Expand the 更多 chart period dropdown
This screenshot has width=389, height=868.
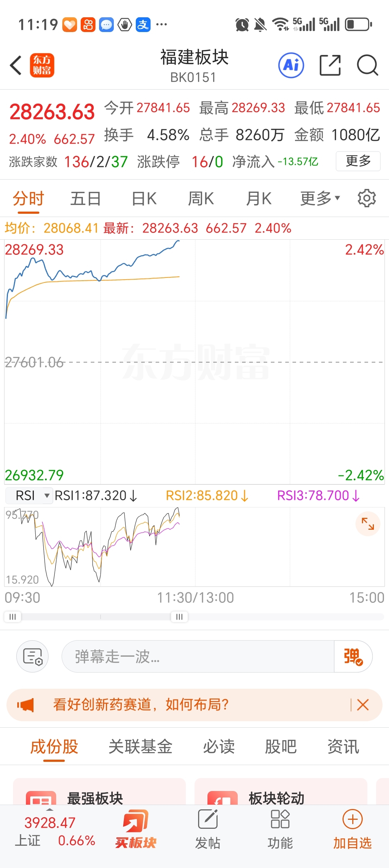point(320,198)
